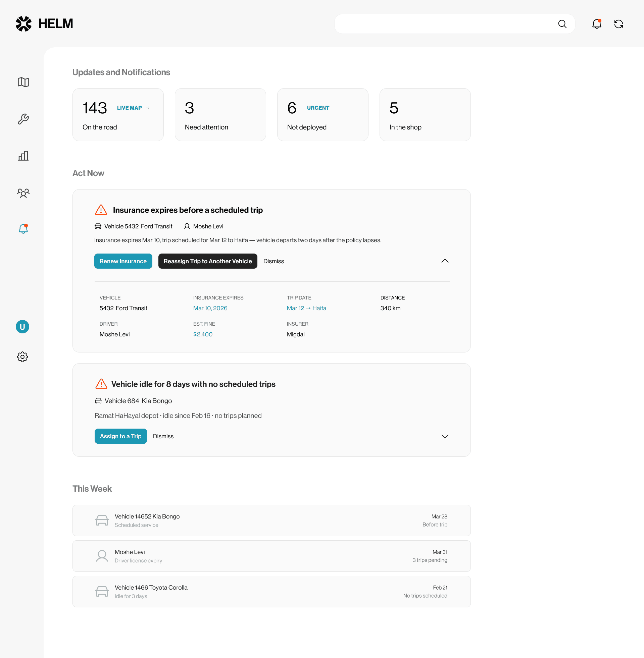Click the search magnifier icon

(562, 24)
